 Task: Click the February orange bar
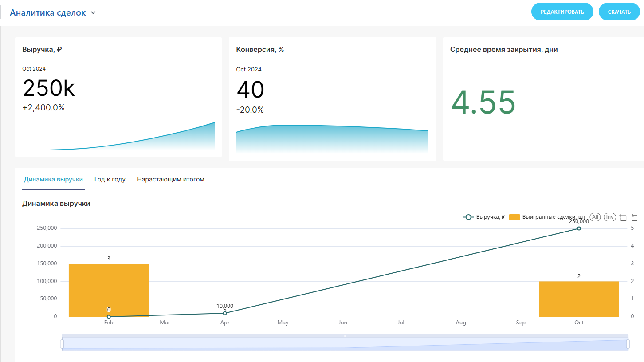click(109, 290)
